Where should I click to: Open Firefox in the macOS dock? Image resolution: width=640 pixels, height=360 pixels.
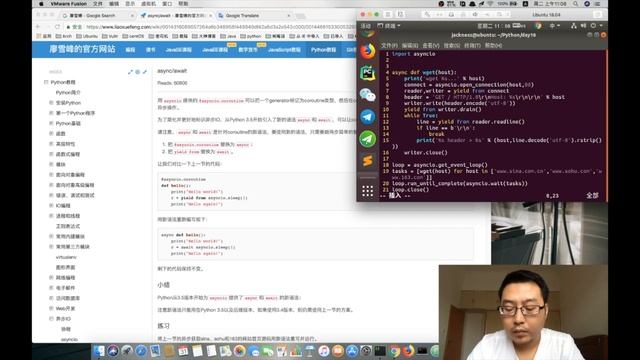(x=408, y=351)
